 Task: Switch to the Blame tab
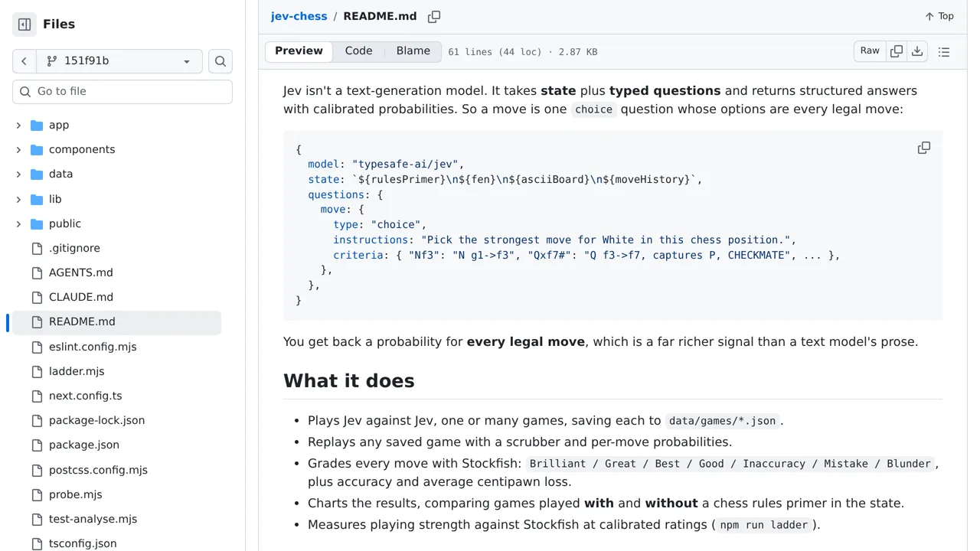[x=413, y=51]
